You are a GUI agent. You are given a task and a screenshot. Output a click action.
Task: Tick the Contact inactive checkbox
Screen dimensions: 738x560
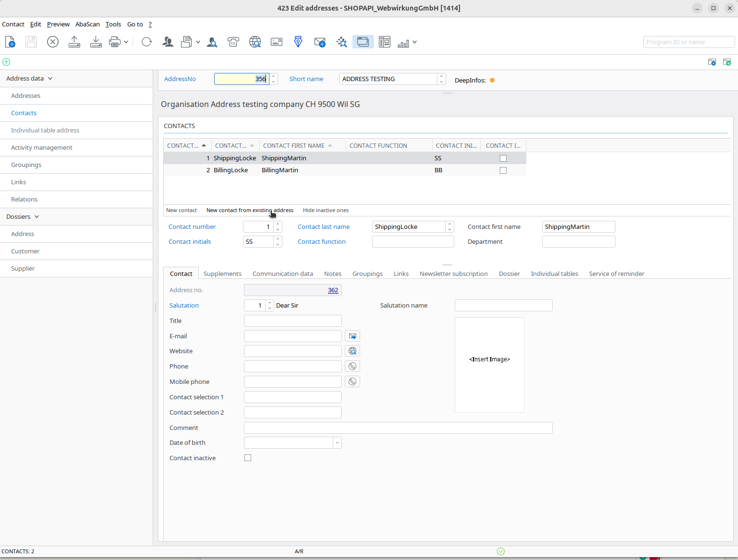248,458
